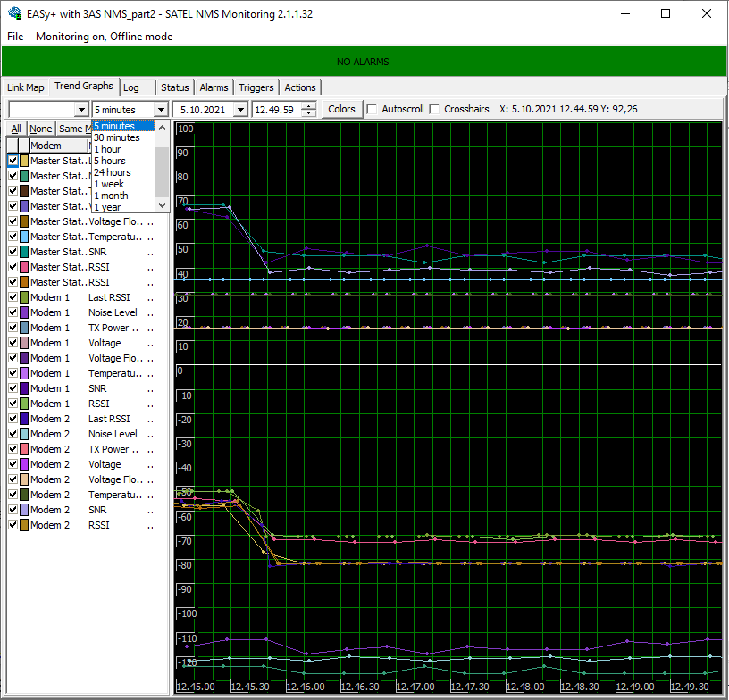This screenshot has height=700, width=729.
Task: Open the empty modem filter dropdown arrow
Action: point(81,110)
